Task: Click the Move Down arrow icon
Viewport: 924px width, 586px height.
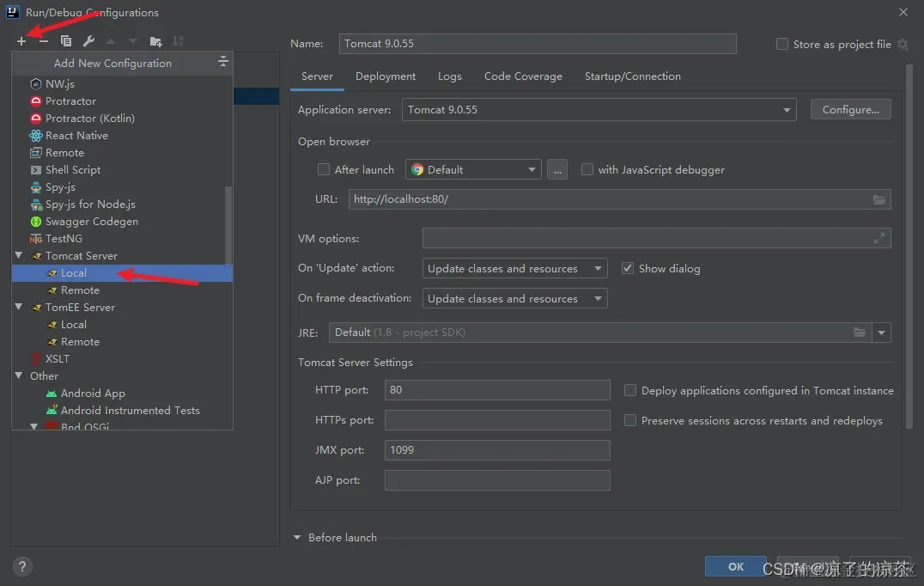Action: (133, 41)
